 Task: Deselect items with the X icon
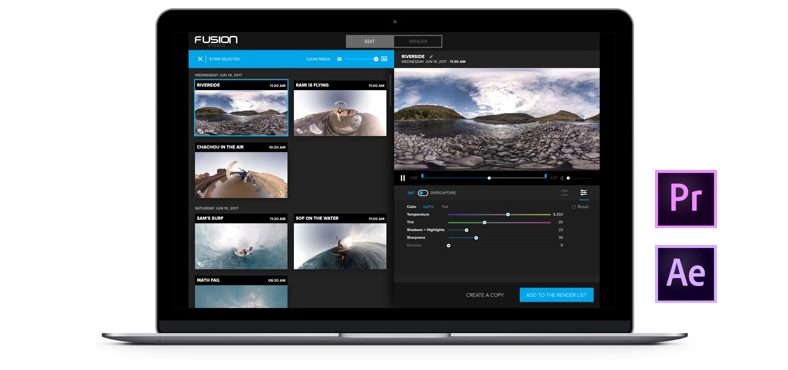coord(200,59)
